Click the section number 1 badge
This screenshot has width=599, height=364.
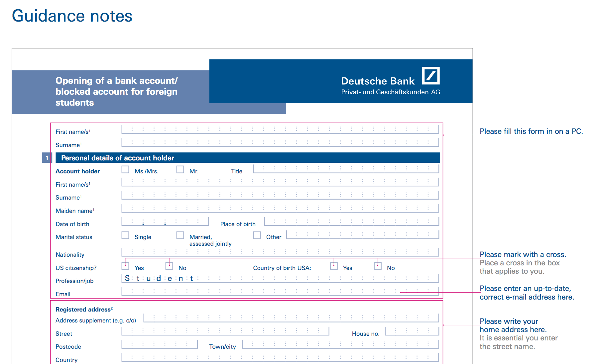[47, 158]
